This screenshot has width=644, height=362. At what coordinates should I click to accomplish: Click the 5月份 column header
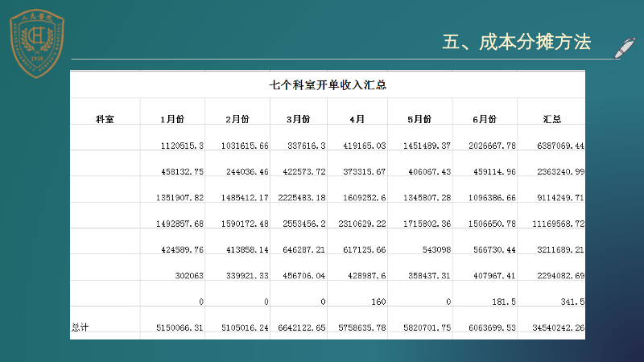[x=419, y=119]
